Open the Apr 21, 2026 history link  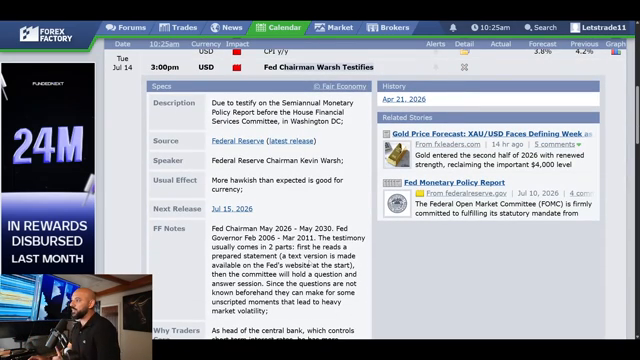[404, 99]
